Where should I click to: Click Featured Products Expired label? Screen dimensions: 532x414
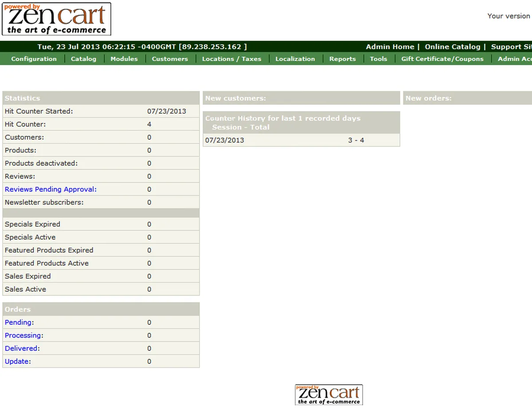[49, 250]
